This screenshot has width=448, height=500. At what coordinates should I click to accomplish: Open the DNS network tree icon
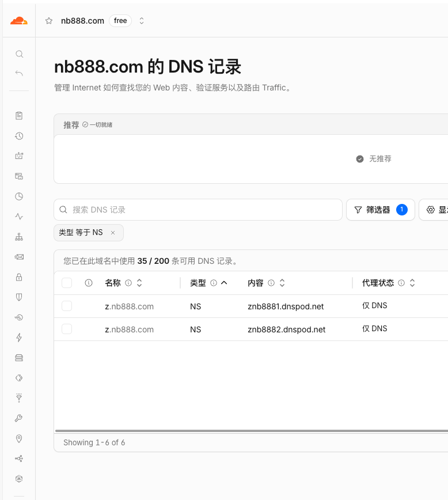point(19,237)
